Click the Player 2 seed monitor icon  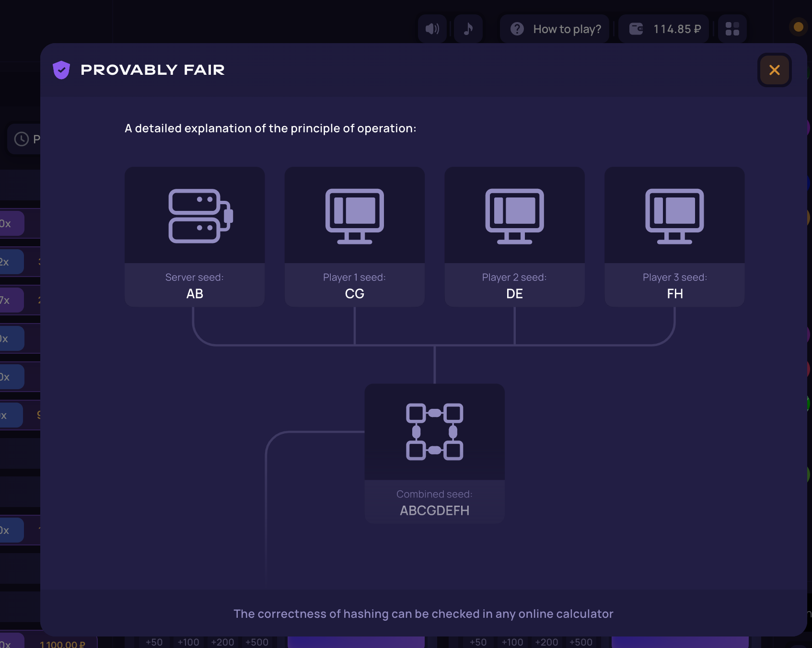click(514, 216)
